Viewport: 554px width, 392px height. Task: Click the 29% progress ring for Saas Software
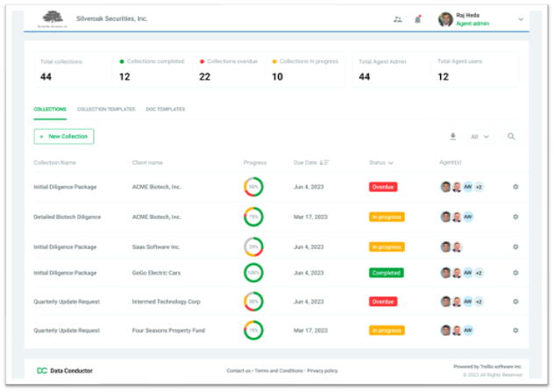253,247
